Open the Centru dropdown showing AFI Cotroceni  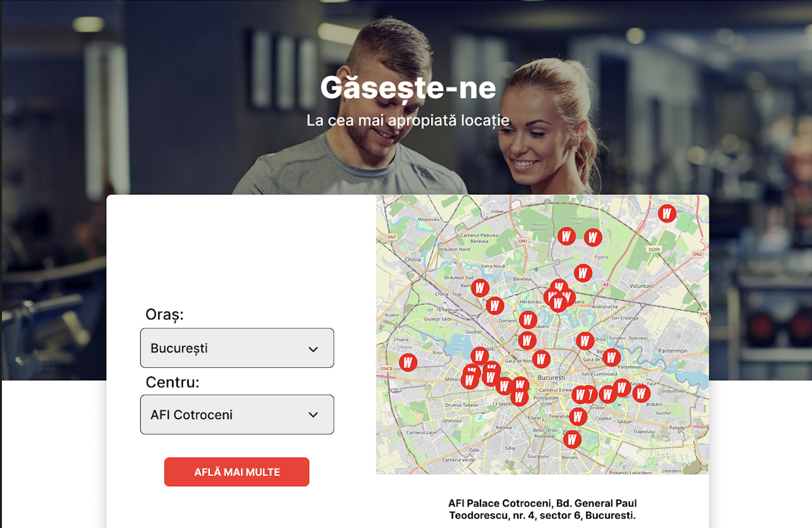click(237, 414)
